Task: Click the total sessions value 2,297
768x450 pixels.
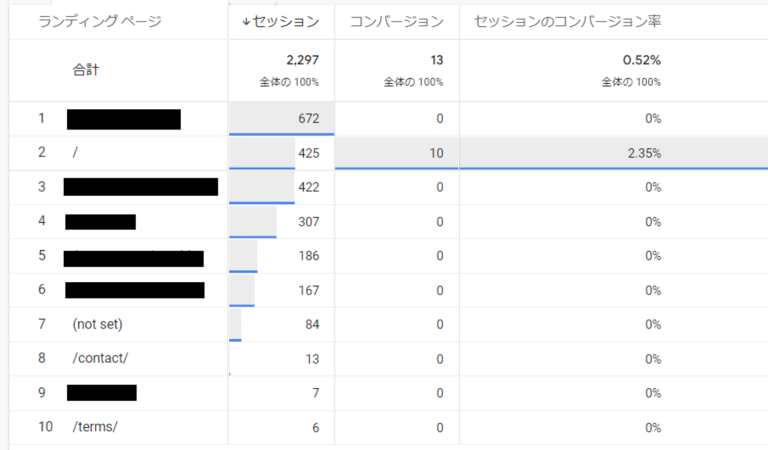Action: point(301,61)
